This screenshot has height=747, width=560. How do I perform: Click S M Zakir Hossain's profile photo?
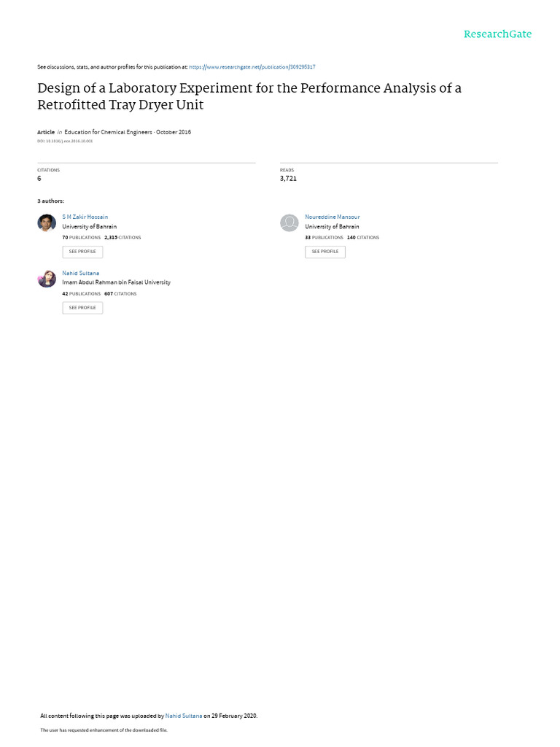coord(47,222)
